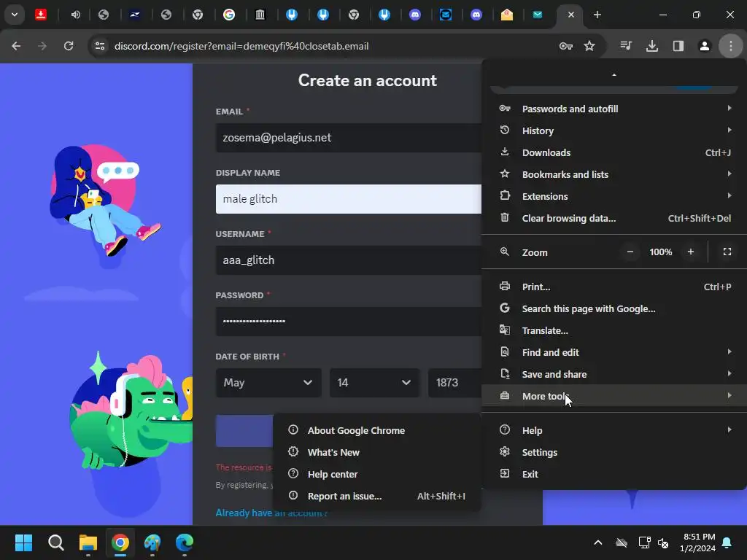The width and height of the screenshot is (747, 560).
Task: Open Windows taskbar search
Action: tap(55, 542)
